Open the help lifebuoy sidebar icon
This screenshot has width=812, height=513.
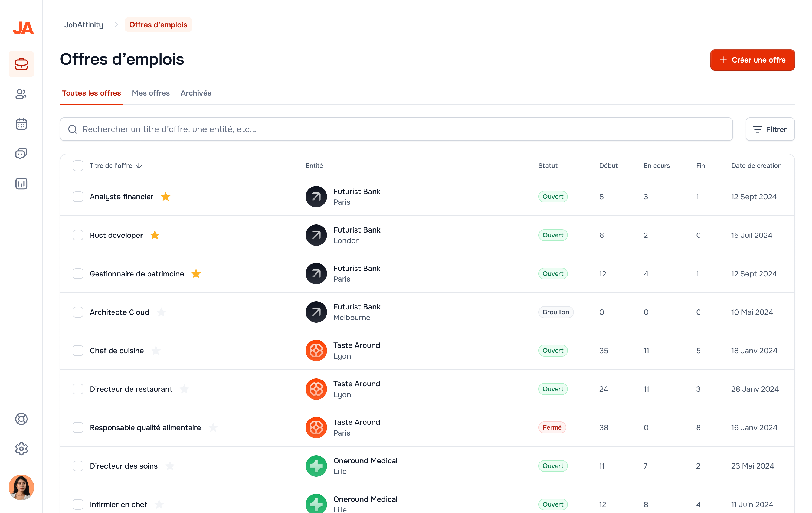click(x=21, y=419)
